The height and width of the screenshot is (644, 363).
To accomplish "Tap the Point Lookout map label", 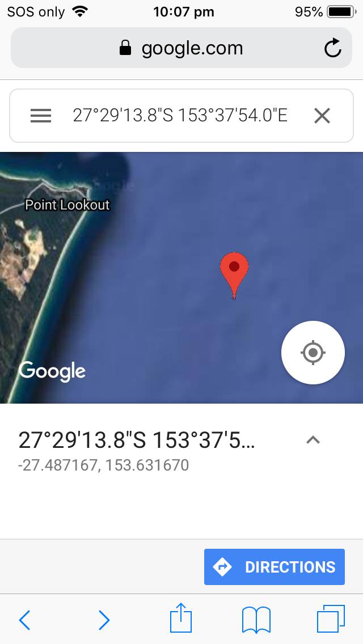I will 67,205.
